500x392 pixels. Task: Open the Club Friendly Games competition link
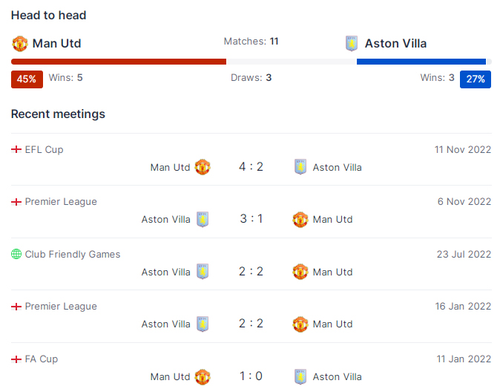(x=73, y=254)
